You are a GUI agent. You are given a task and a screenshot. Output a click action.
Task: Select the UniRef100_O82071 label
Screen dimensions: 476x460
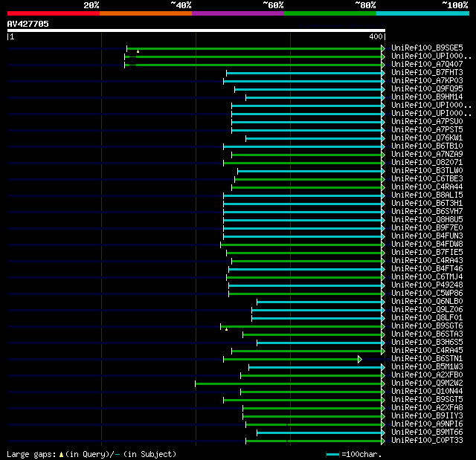(x=427, y=163)
